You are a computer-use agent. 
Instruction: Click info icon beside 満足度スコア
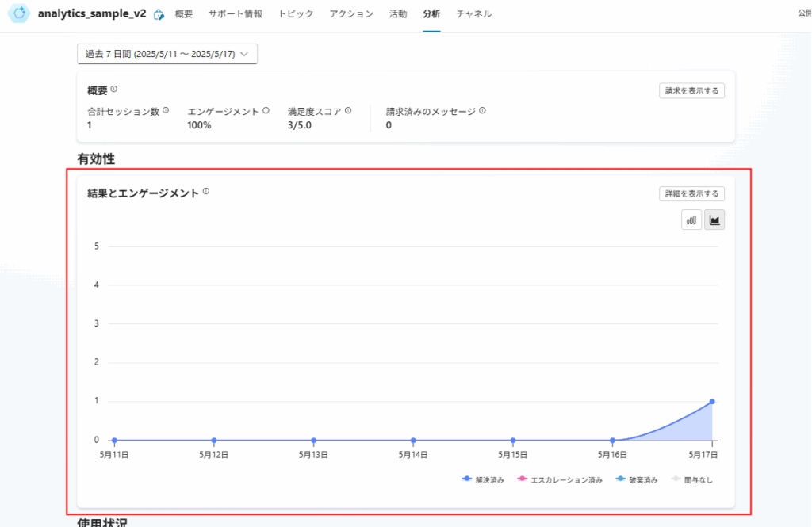pos(348,110)
